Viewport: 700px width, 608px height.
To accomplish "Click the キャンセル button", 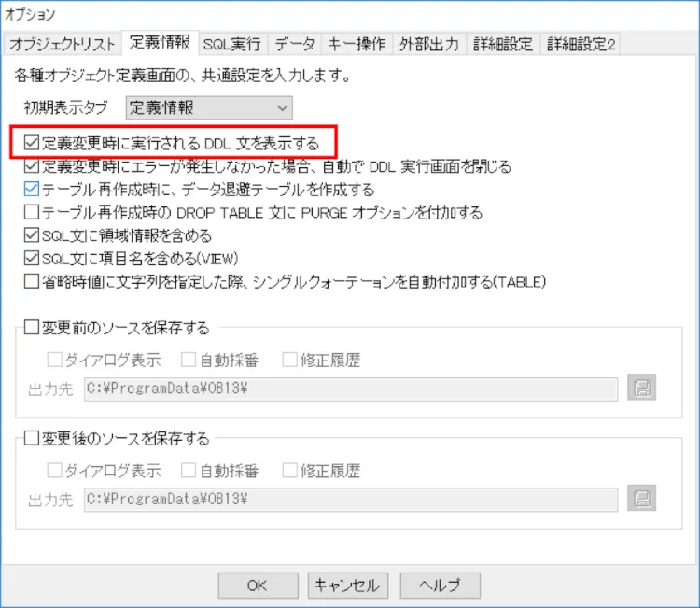I will 348,586.
